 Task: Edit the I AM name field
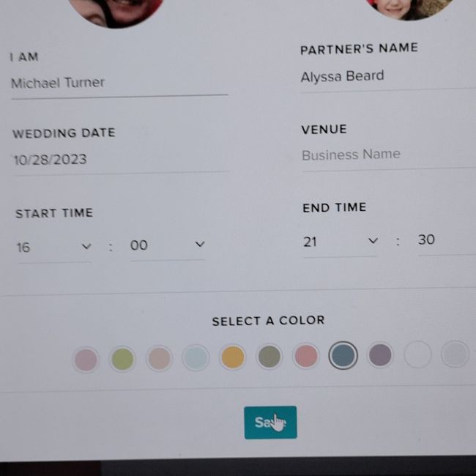[x=119, y=84]
